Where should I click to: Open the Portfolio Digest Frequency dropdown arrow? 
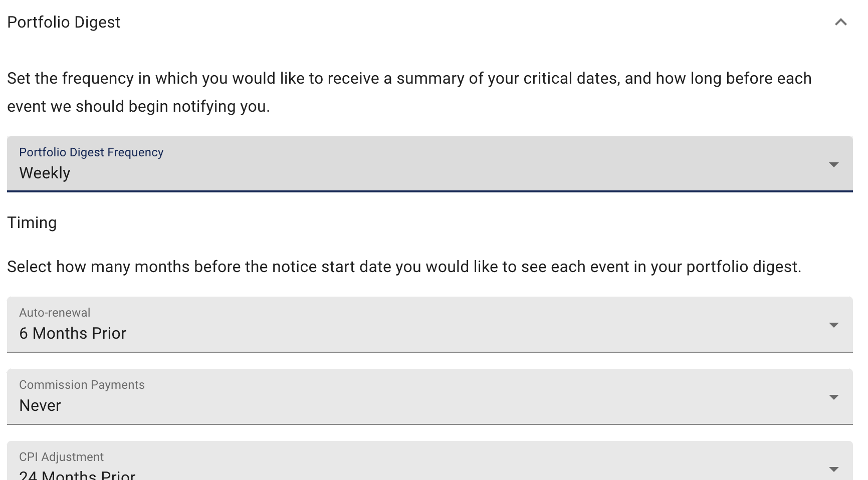click(x=833, y=165)
